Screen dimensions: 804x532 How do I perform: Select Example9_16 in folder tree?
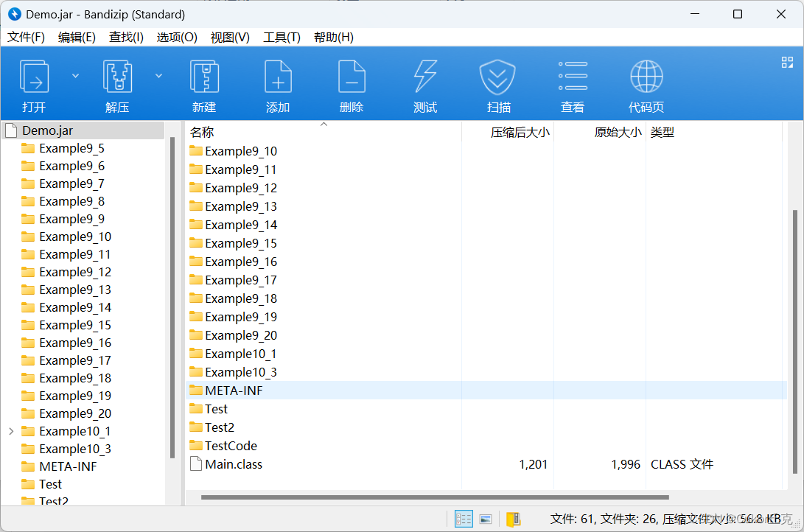pyautogui.click(x=75, y=343)
